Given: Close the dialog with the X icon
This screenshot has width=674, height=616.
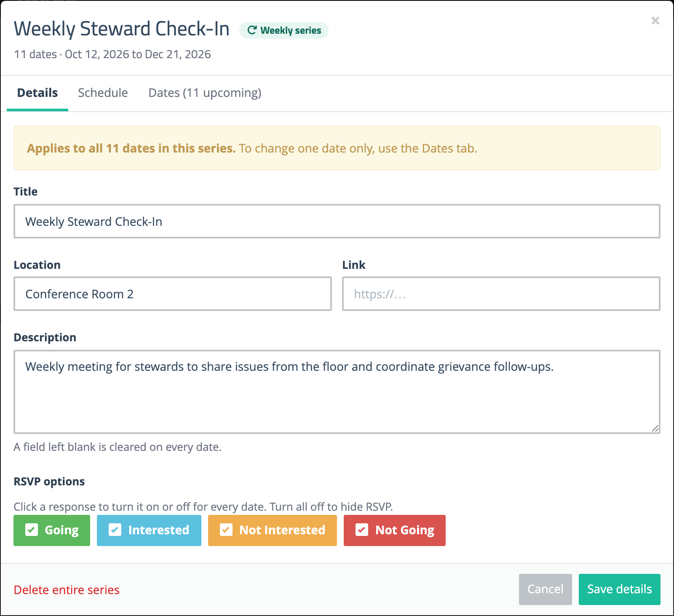Looking at the screenshot, I should coord(655,21).
